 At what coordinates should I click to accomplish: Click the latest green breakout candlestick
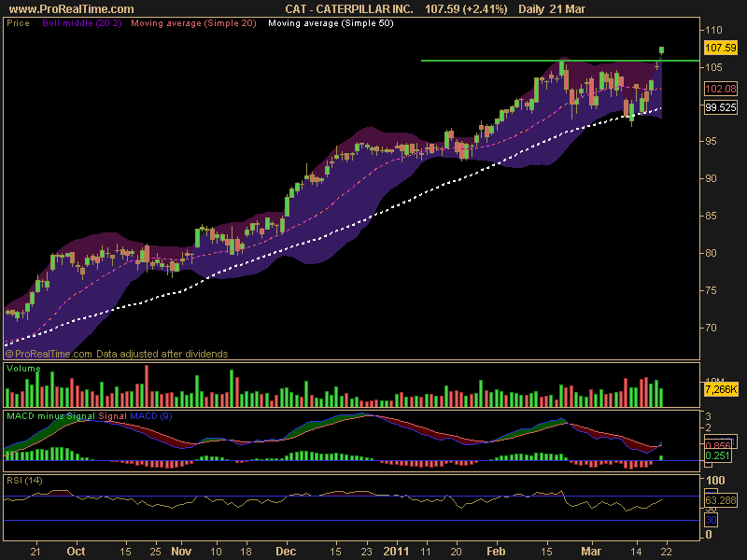tap(661, 50)
